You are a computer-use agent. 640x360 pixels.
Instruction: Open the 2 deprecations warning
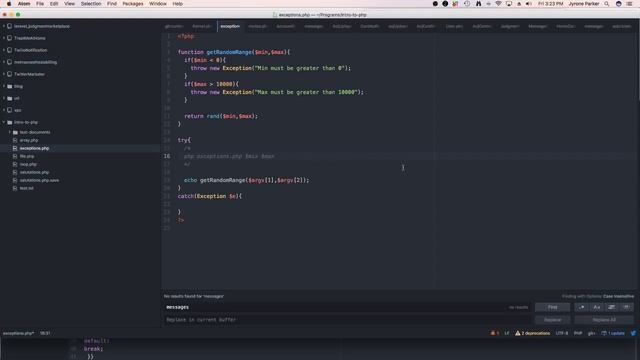point(533,333)
